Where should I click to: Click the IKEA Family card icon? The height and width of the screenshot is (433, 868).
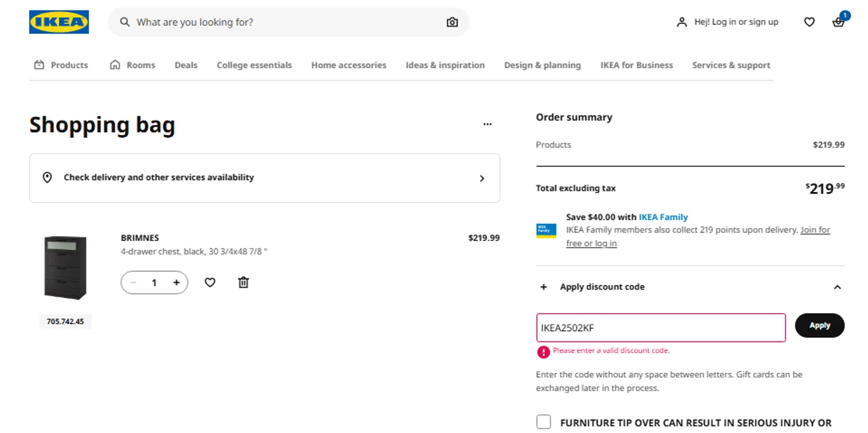546,230
